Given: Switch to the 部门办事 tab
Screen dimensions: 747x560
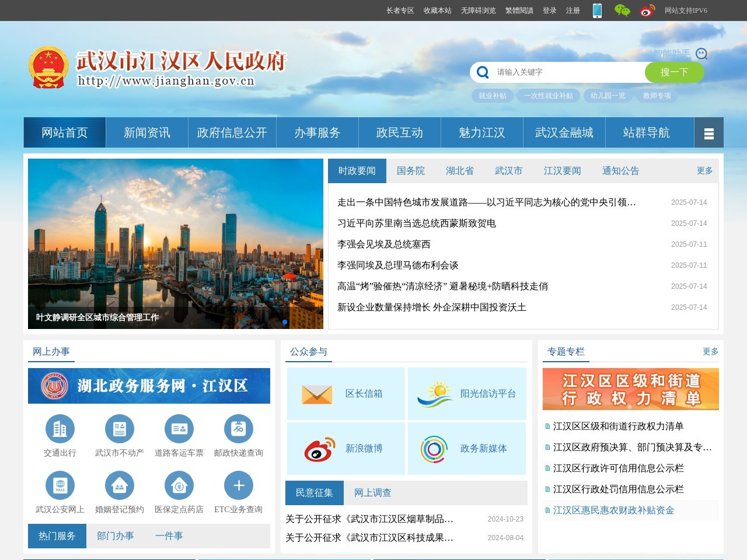Looking at the screenshot, I should (116, 536).
